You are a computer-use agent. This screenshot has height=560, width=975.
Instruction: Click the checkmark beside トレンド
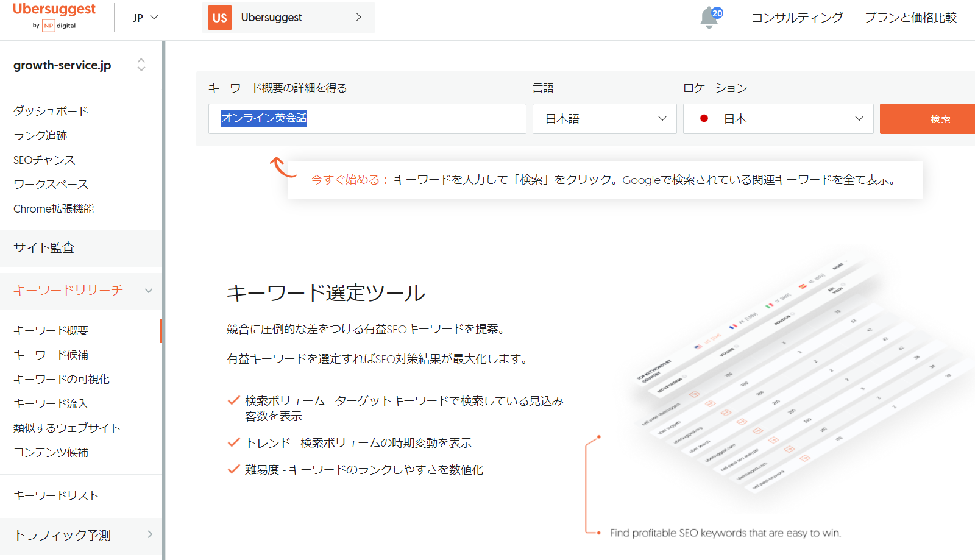(x=233, y=442)
